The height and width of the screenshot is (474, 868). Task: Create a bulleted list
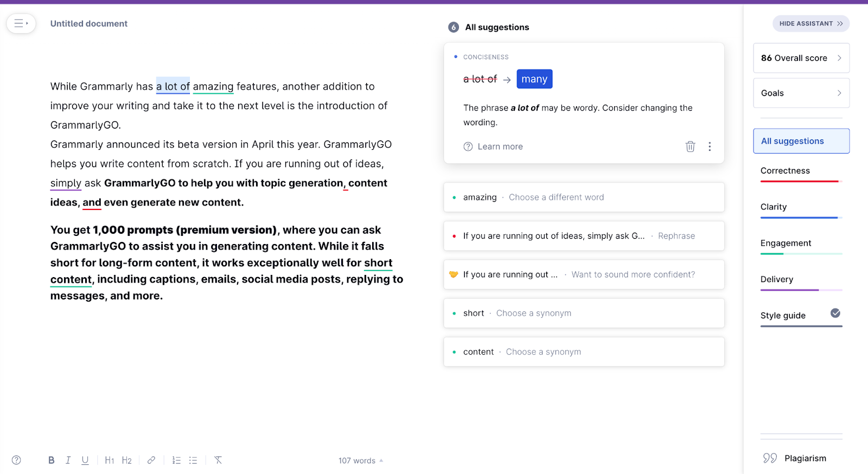click(x=193, y=460)
